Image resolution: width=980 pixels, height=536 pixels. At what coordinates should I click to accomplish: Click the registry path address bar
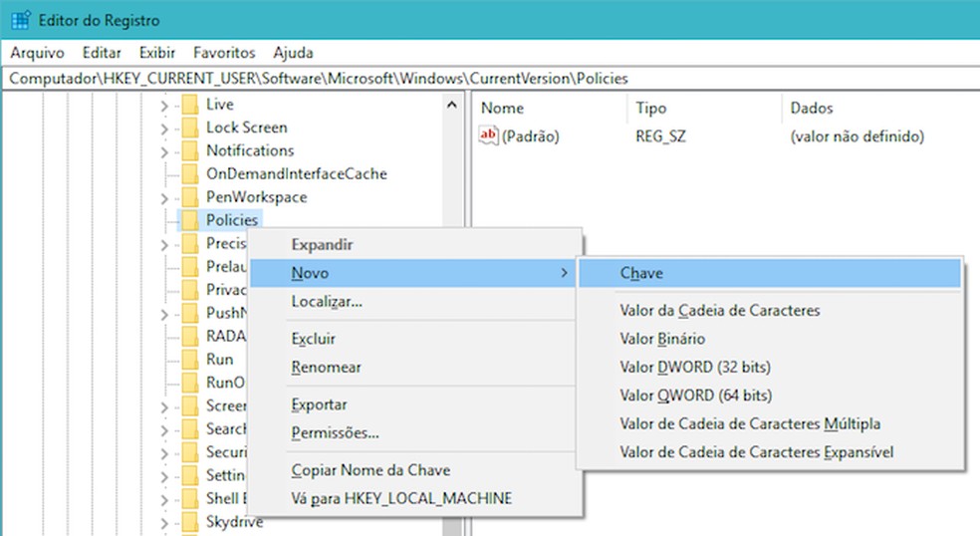(488, 78)
